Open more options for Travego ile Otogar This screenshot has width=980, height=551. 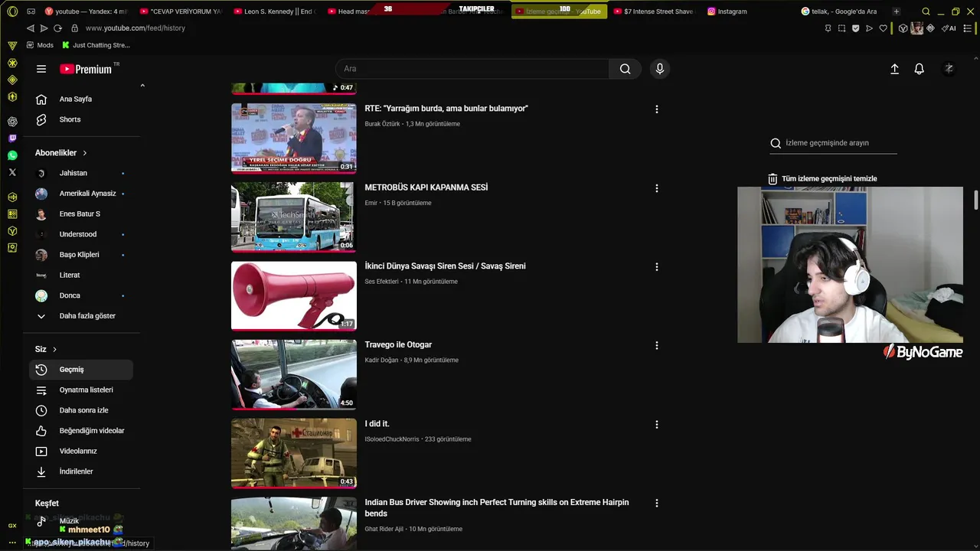click(x=656, y=346)
